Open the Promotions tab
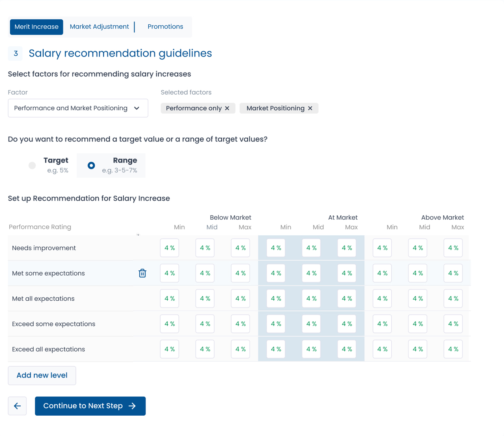 [165, 27]
